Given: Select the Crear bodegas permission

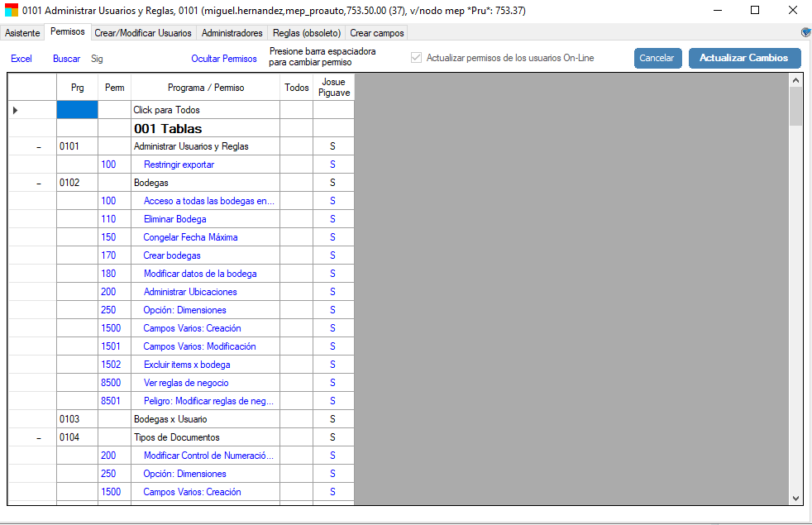Looking at the screenshot, I should (206, 255).
